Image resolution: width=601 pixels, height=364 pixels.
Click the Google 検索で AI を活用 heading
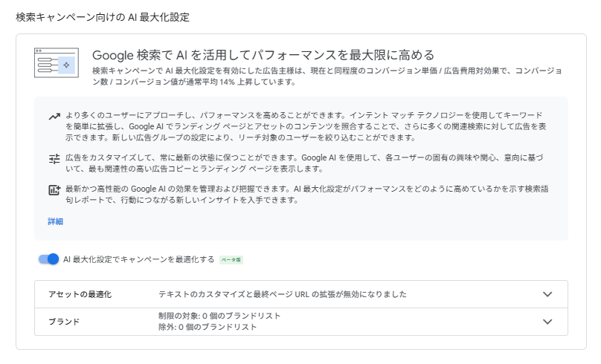tap(263, 55)
